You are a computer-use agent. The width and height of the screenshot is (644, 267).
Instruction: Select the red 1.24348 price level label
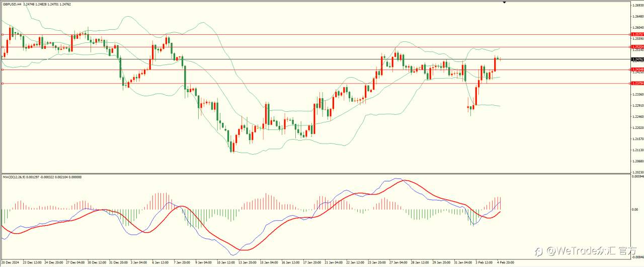[x=637, y=70]
